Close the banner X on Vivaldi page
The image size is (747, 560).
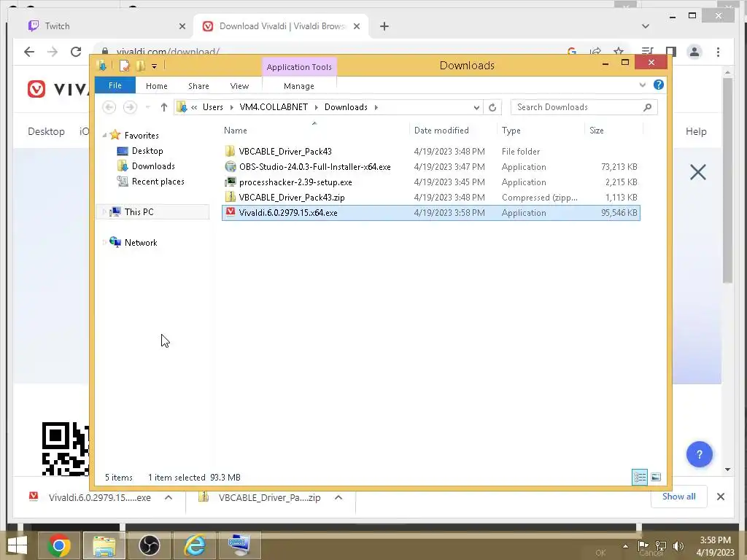tap(697, 172)
